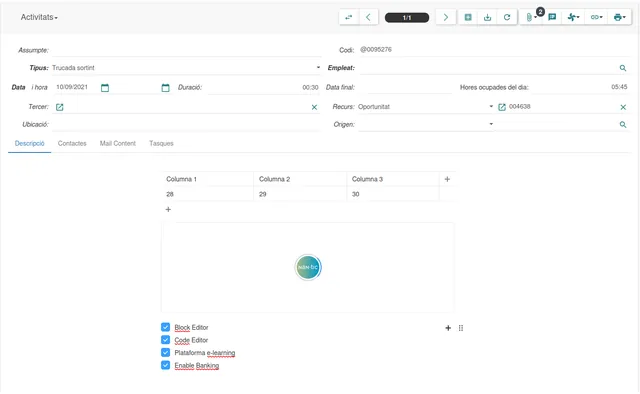The image size is (640, 394).
Task: Expand the Recurs Oportunitat dropdown
Action: pyautogui.click(x=491, y=106)
